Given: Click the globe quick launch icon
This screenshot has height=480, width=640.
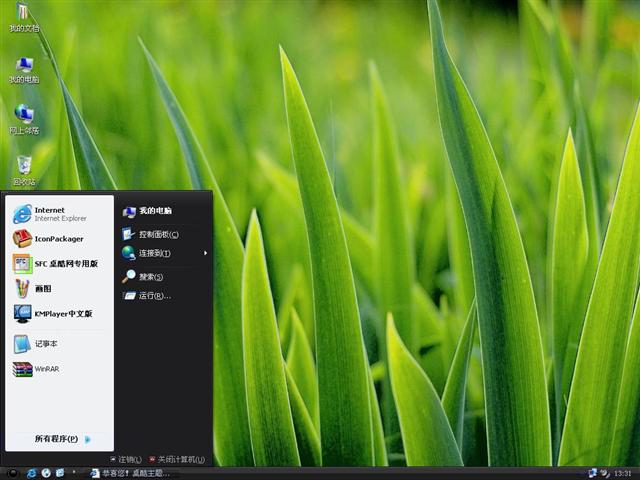Looking at the screenshot, I should tap(46, 473).
